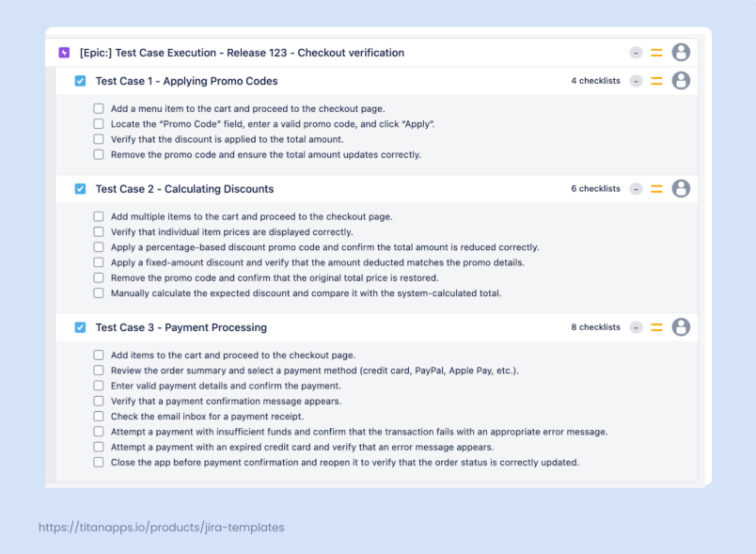Expand the 6 checklists indicator
The width and height of the screenshot is (756, 554).
595,189
